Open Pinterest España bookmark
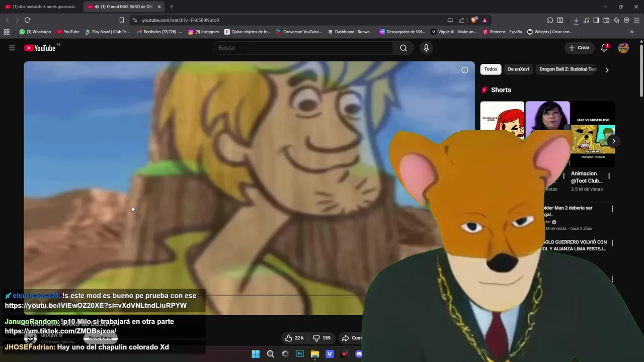This screenshot has width=644, height=362. click(502, 32)
